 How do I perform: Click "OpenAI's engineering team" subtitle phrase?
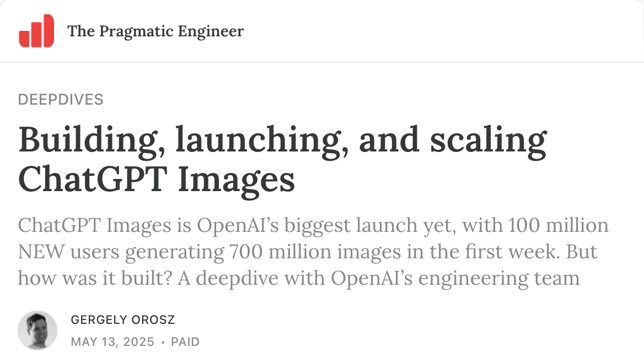pyautogui.click(x=455, y=278)
